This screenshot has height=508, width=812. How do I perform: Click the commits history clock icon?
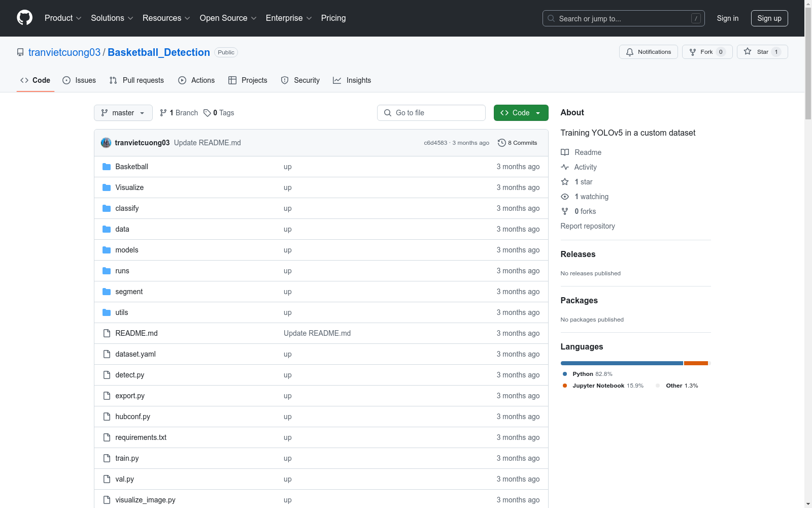click(502, 143)
